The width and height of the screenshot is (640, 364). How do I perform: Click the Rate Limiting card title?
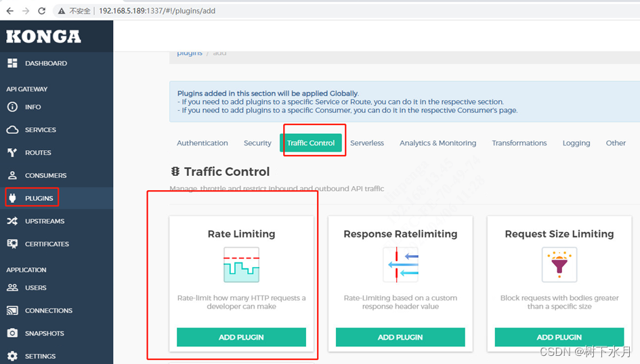pyautogui.click(x=241, y=234)
